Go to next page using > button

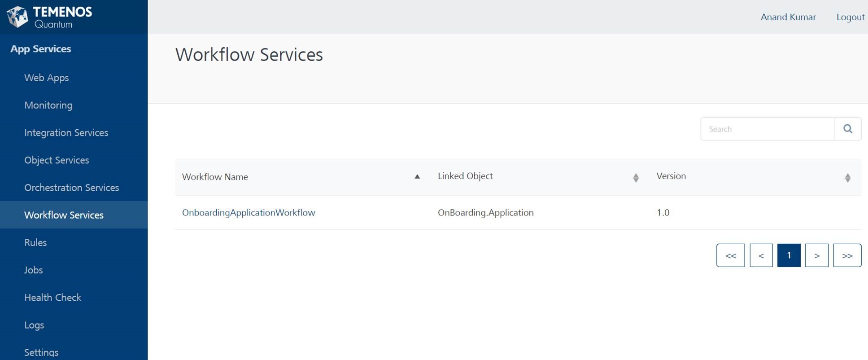pos(816,255)
